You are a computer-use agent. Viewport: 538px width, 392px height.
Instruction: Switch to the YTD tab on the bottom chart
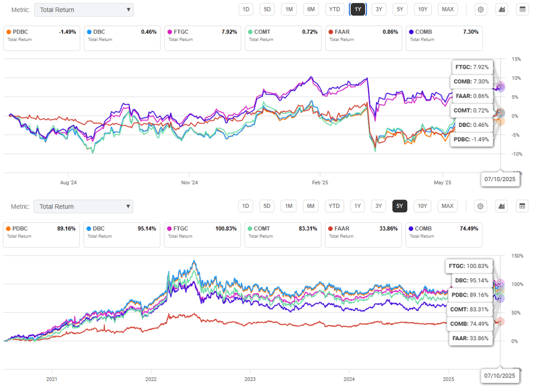click(x=334, y=206)
